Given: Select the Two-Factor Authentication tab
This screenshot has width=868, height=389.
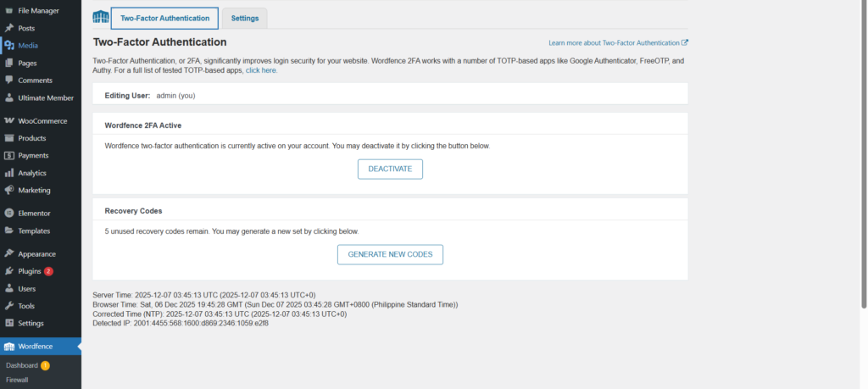Looking at the screenshot, I should click(164, 18).
